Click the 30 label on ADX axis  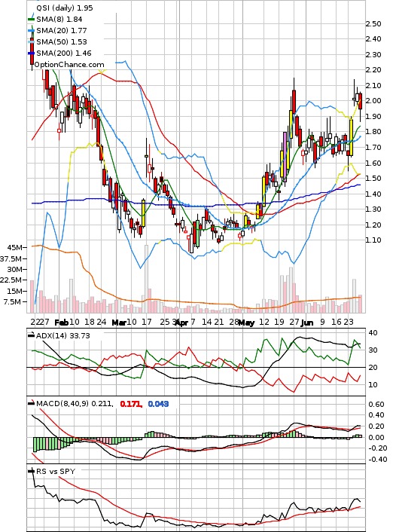(373, 350)
